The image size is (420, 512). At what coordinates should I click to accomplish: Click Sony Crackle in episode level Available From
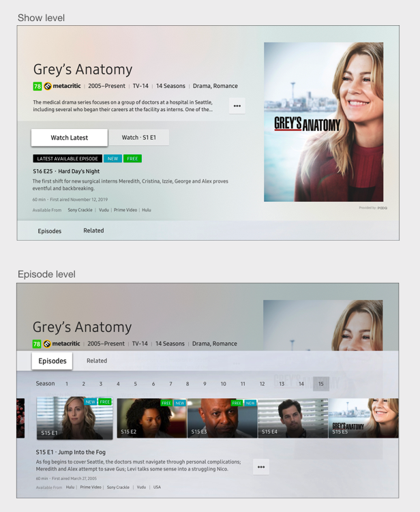(118, 487)
